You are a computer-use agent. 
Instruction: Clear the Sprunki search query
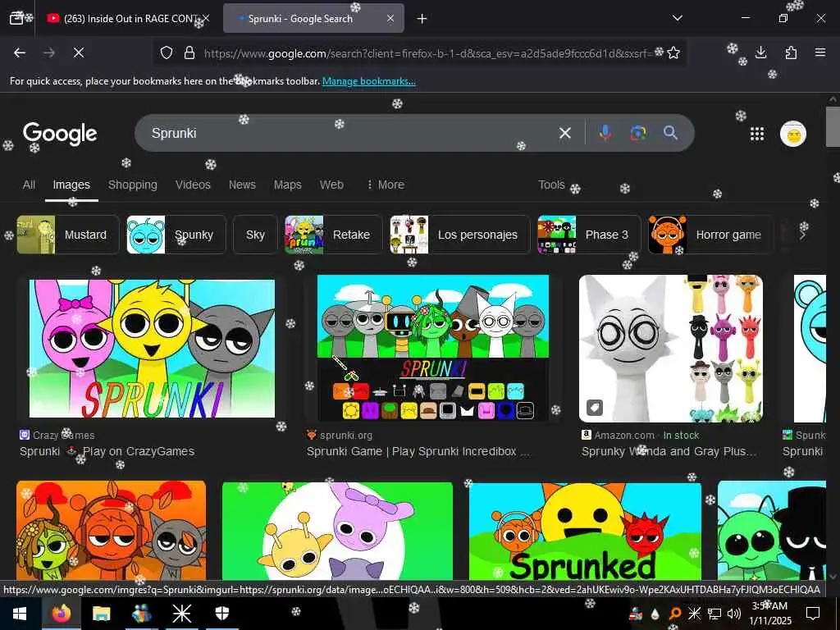pyautogui.click(x=565, y=133)
